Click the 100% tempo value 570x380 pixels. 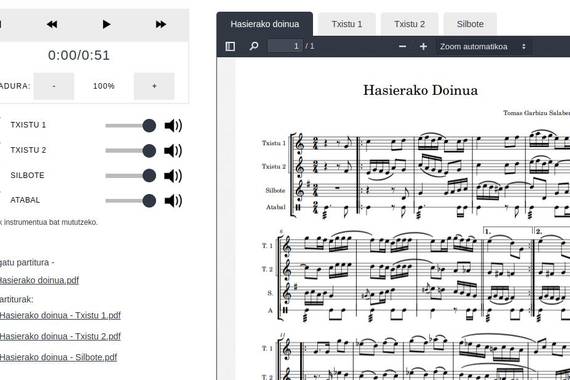[x=104, y=86]
